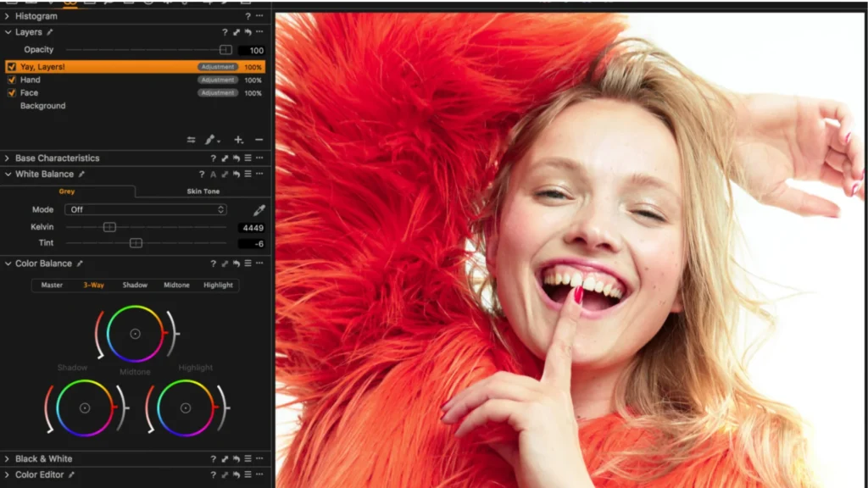The height and width of the screenshot is (488, 868).
Task: Open Color Balance presets via the hamburger icon
Action: 248,263
